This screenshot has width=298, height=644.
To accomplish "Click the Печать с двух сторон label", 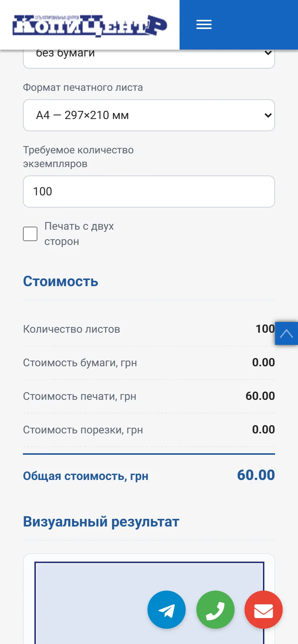I will [79, 234].
